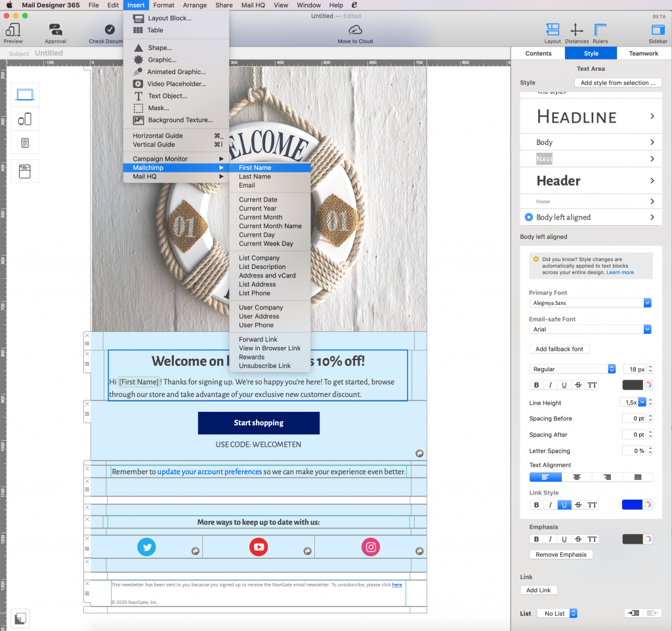The image size is (672, 631).
Task: Toggle Underline in font style row
Action: click(x=564, y=384)
